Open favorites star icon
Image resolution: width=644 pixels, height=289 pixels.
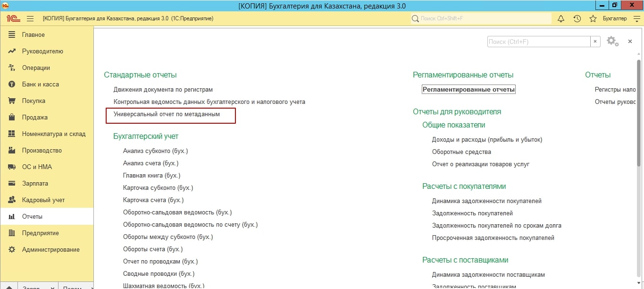[593, 18]
